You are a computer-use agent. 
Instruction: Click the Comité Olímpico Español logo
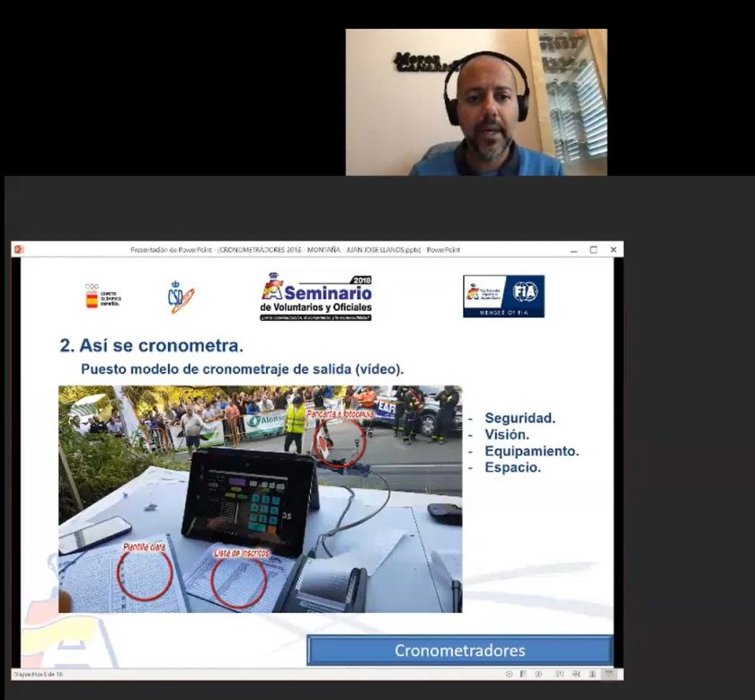(102, 297)
